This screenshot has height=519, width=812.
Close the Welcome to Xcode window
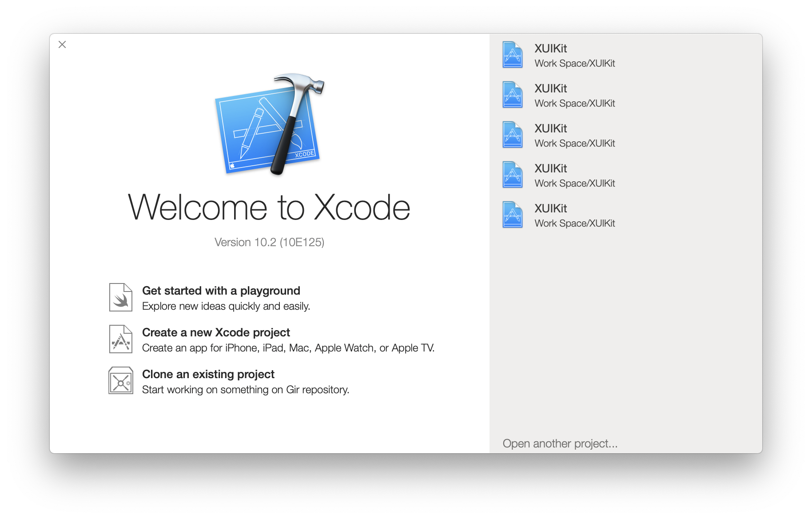[x=62, y=44]
